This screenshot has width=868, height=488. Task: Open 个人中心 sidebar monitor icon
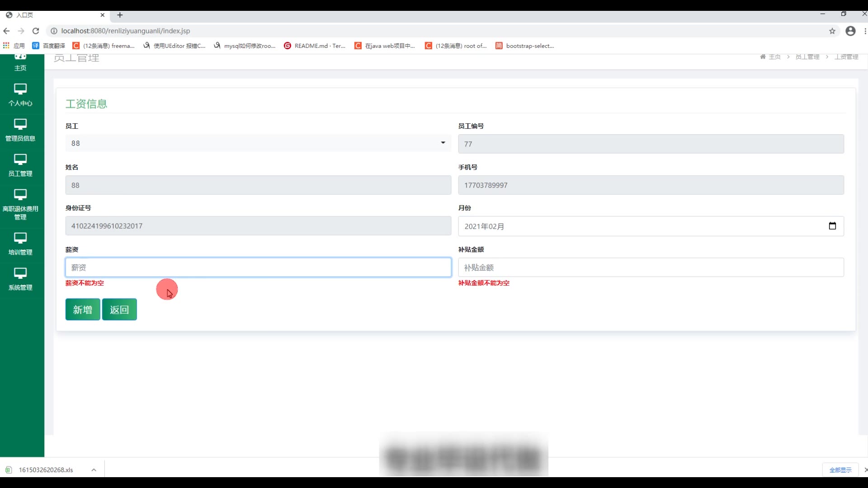[20, 89]
